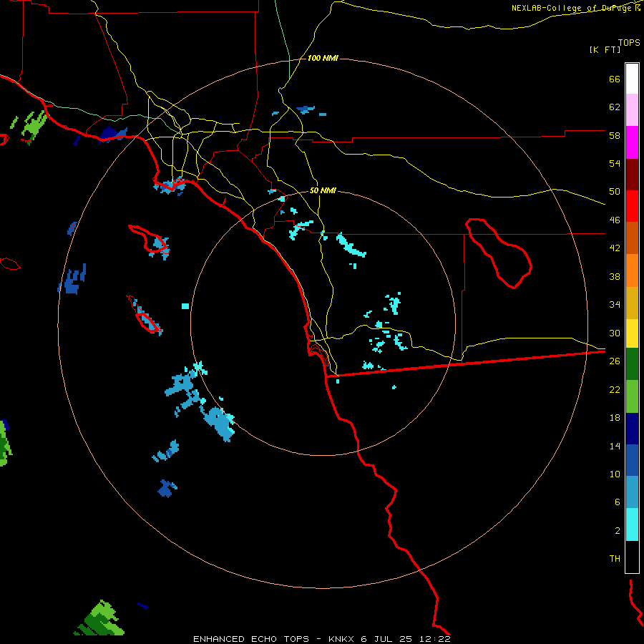Click the 'ENHANCED ECHO TOPS' caption
The height and width of the screenshot is (644, 644).
[251, 639]
